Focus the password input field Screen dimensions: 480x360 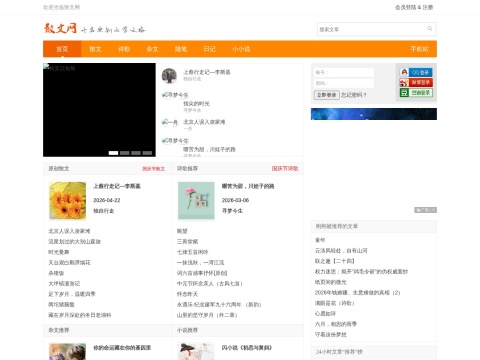pyautogui.click(x=344, y=83)
